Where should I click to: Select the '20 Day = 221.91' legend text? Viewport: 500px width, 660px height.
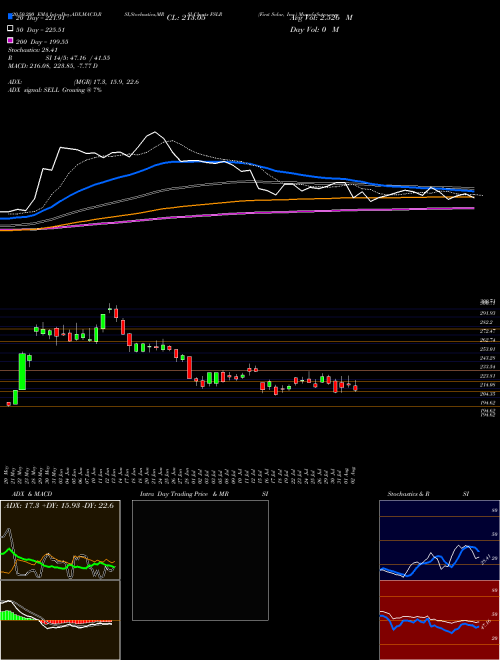(40, 18)
